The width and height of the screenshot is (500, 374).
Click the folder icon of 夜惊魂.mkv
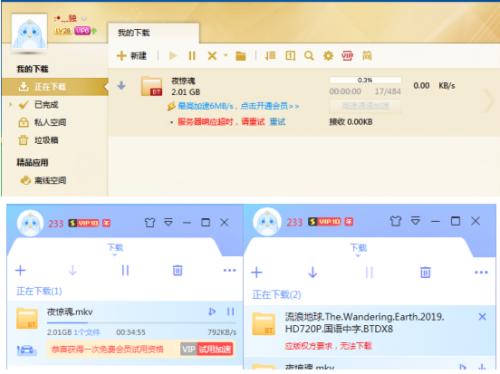point(27,319)
